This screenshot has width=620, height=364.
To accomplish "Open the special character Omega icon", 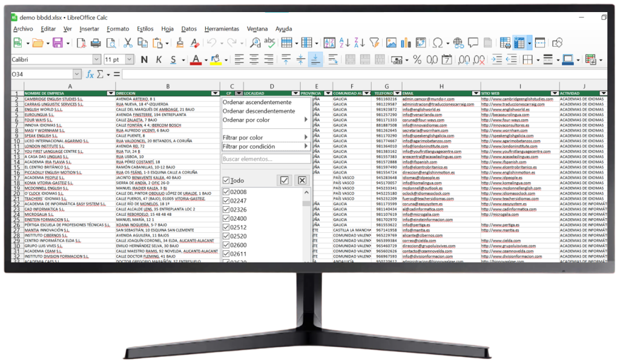I will pyautogui.click(x=438, y=43).
